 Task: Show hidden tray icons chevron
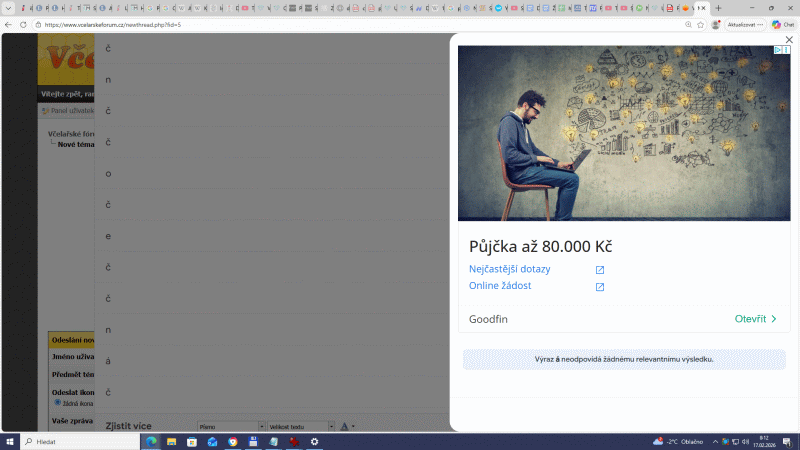pyautogui.click(x=715, y=442)
